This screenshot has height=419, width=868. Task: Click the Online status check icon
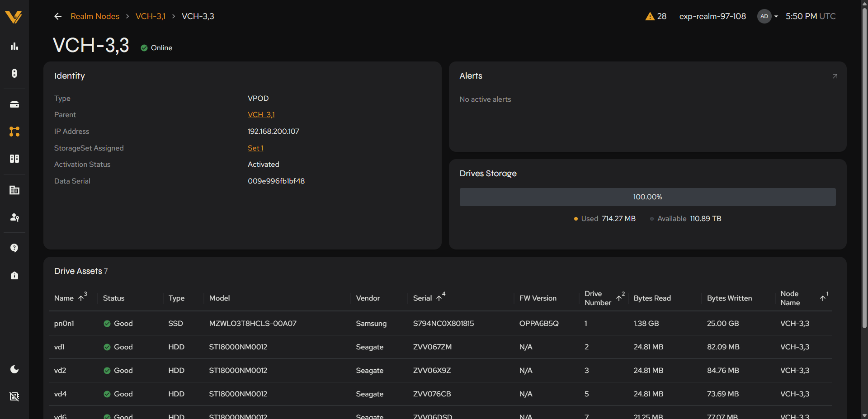tap(144, 48)
